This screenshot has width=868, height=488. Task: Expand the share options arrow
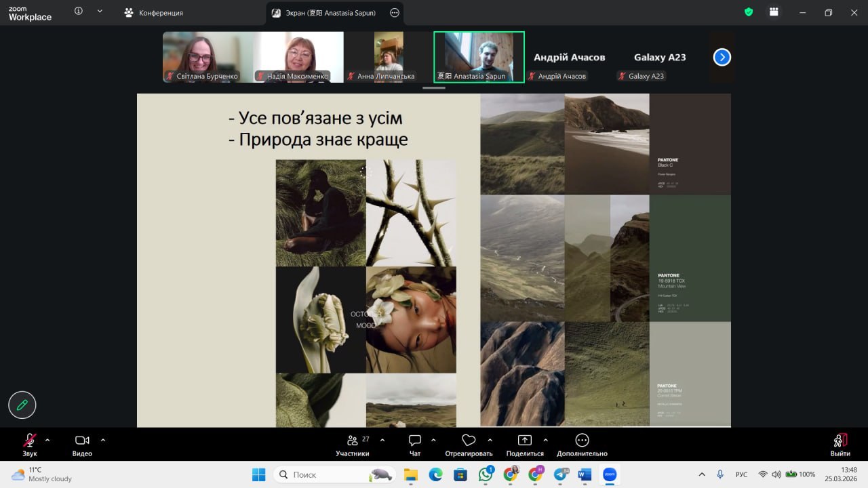[545, 440]
